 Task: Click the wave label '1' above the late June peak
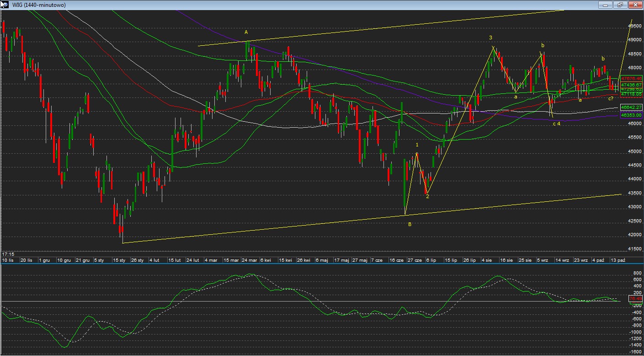click(417, 145)
